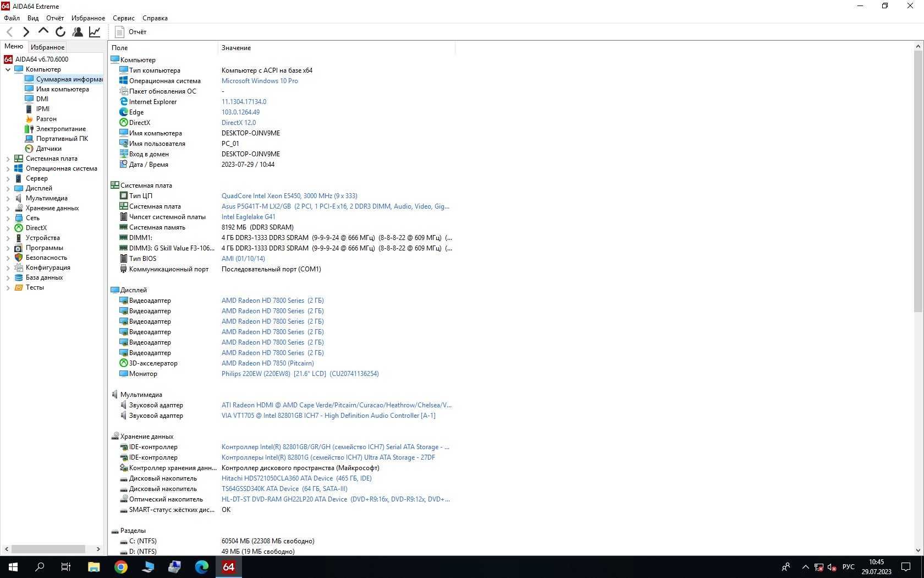Open the Вид menu
This screenshot has width=924, height=578.
33,18
